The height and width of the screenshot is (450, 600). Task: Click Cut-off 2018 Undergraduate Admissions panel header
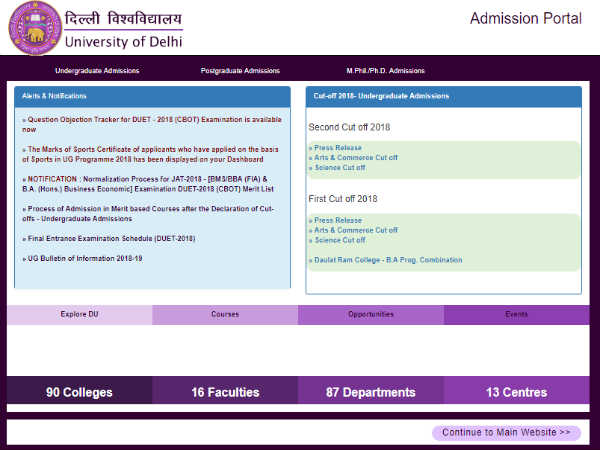[x=443, y=96]
